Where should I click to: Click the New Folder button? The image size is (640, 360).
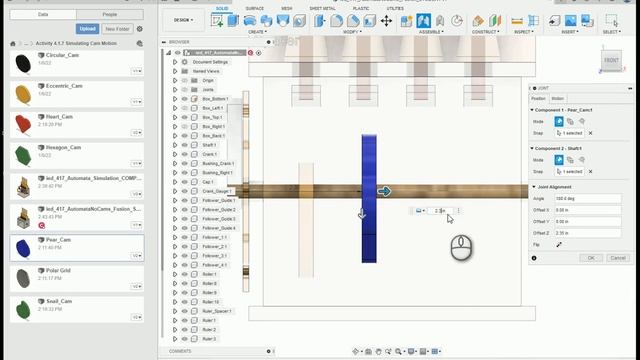coord(117,29)
